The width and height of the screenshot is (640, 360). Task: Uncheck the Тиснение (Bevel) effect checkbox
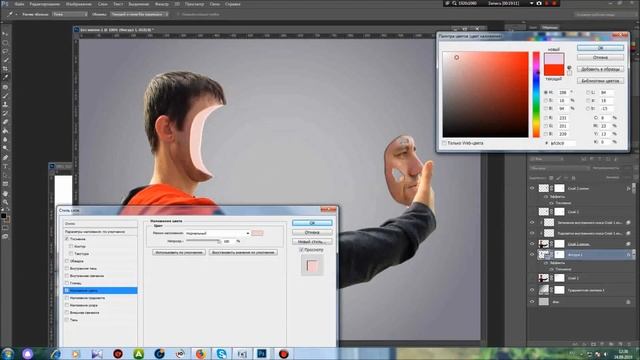67,239
